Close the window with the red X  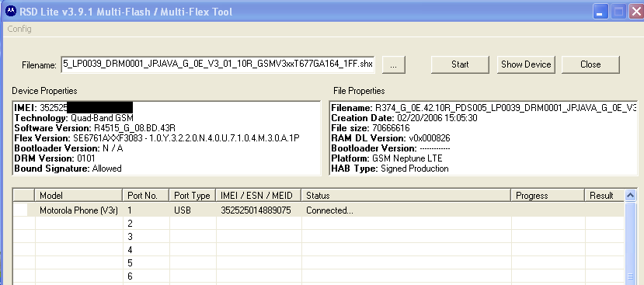pos(635,12)
